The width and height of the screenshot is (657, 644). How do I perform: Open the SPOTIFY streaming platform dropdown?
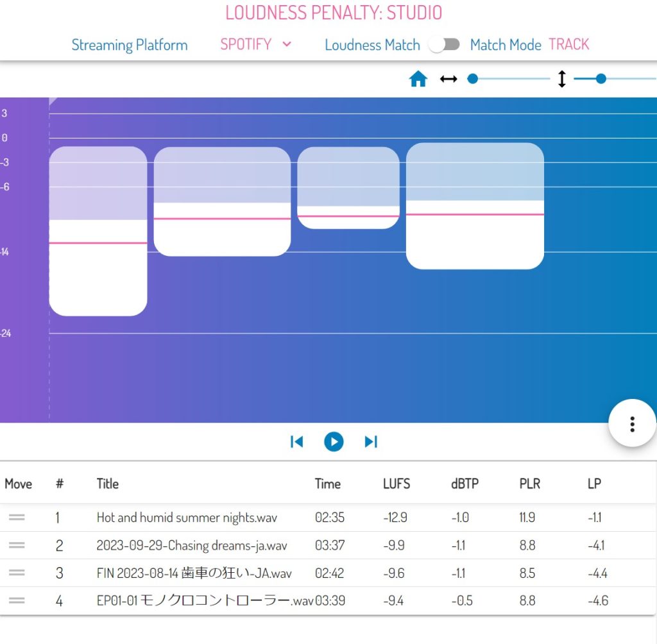246,44
